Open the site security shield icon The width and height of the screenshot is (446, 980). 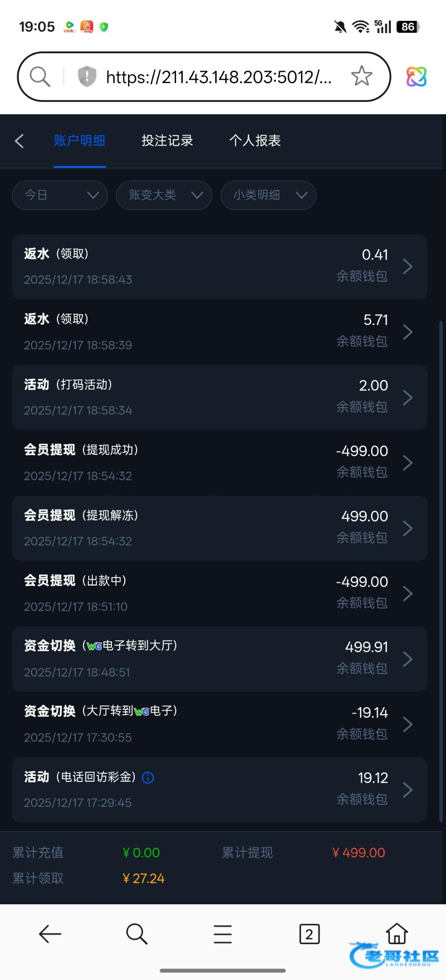point(87,76)
